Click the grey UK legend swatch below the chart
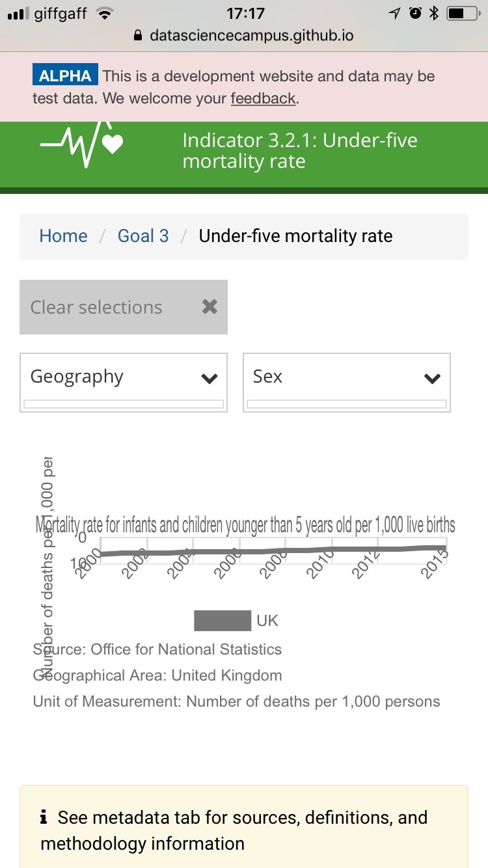488x868 pixels. pyautogui.click(x=222, y=620)
